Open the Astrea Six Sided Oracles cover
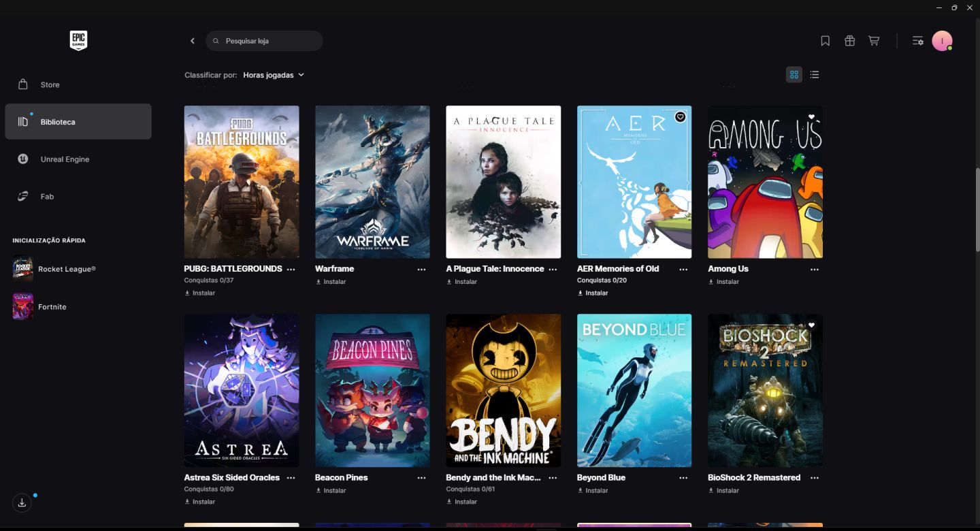This screenshot has width=980, height=531. 242,390
